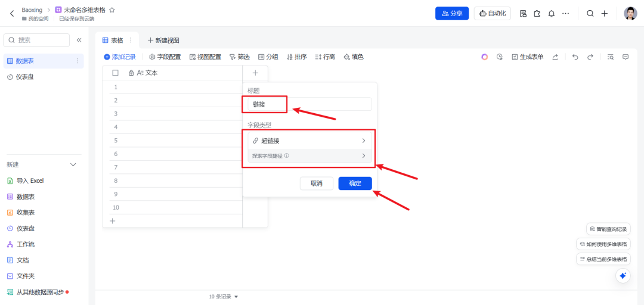Click the 取消 button
This screenshot has height=305, width=644.
coord(316,183)
